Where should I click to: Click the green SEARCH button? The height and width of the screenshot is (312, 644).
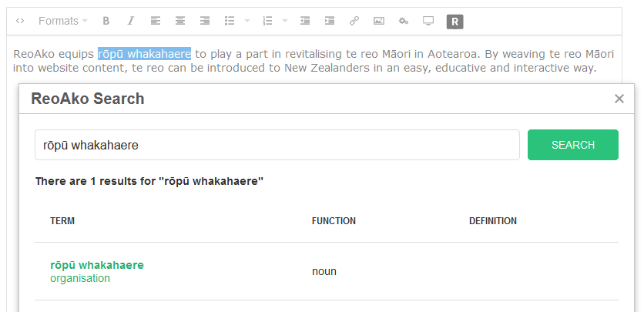pyautogui.click(x=573, y=145)
